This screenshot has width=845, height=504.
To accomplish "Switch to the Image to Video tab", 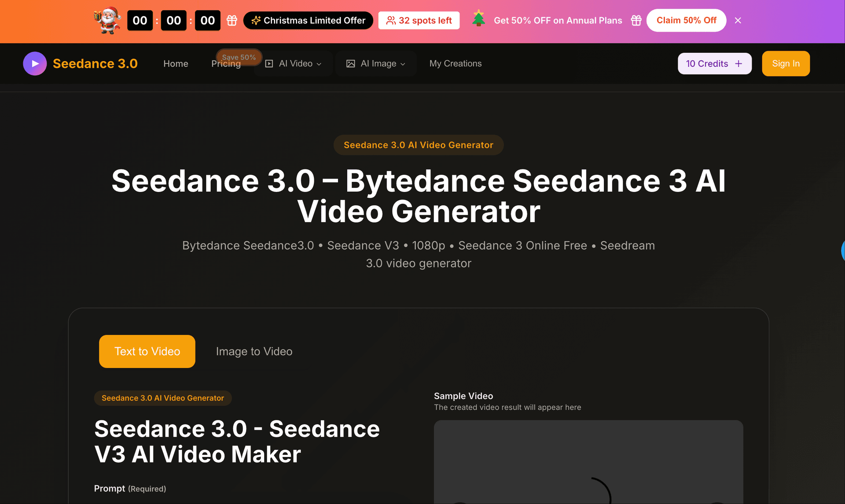I will pos(254,351).
